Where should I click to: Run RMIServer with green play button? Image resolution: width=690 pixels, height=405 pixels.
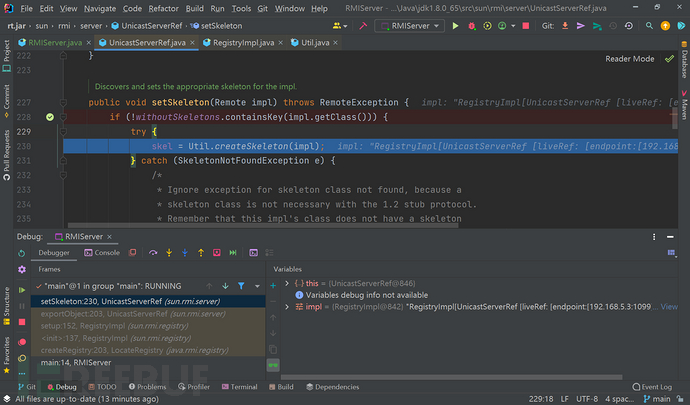coord(455,26)
